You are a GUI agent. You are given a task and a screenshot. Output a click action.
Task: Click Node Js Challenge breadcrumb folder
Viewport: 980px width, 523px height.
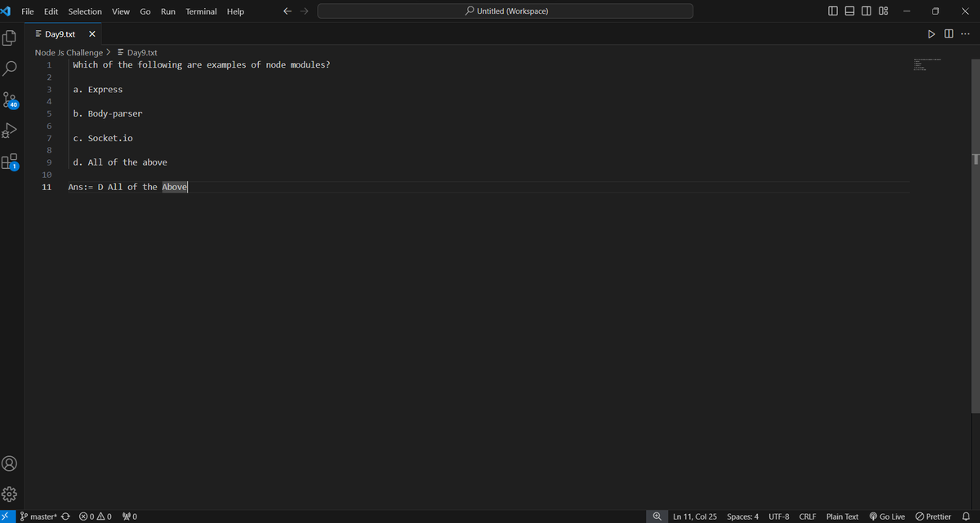pyautogui.click(x=69, y=52)
